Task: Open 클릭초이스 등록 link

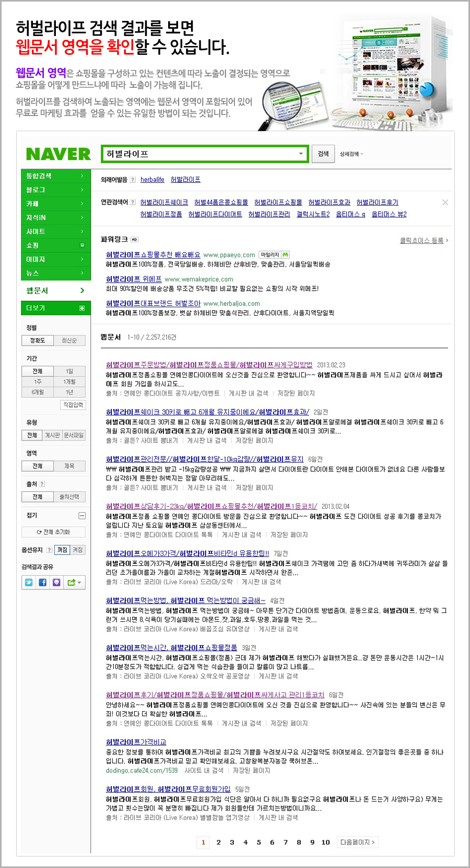Action: [424, 240]
